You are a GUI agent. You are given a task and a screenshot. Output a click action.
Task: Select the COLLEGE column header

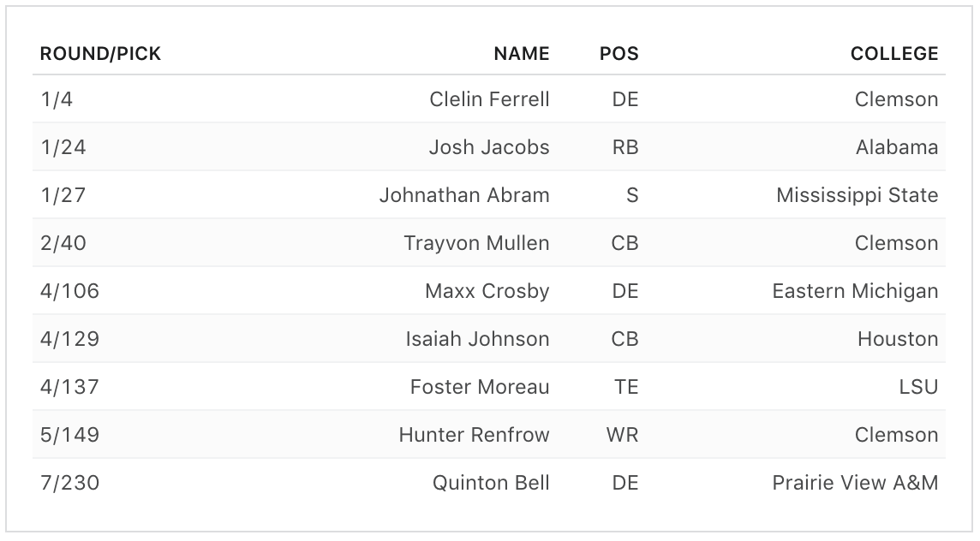(x=893, y=54)
